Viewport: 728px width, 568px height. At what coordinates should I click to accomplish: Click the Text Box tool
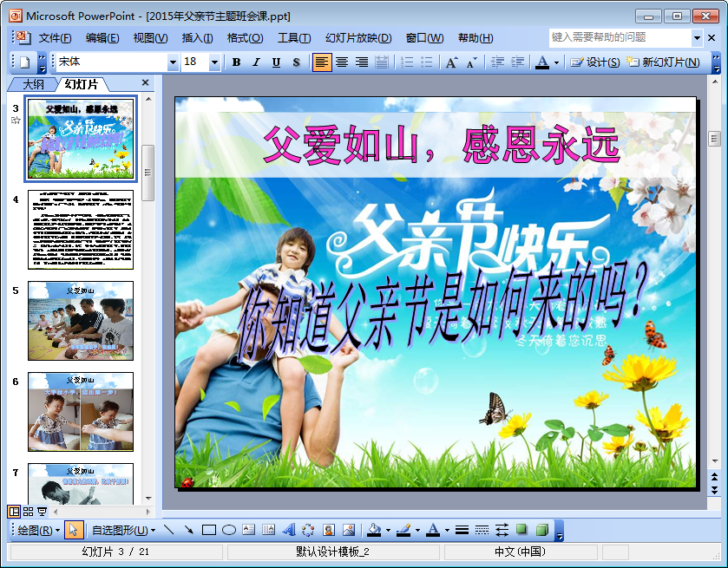click(x=249, y=530)
